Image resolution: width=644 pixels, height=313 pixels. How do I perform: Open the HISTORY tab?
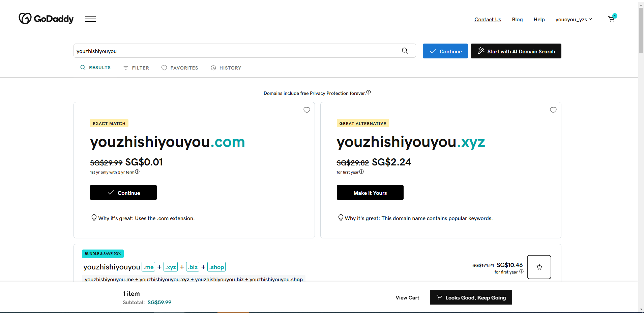click(226, 68)
